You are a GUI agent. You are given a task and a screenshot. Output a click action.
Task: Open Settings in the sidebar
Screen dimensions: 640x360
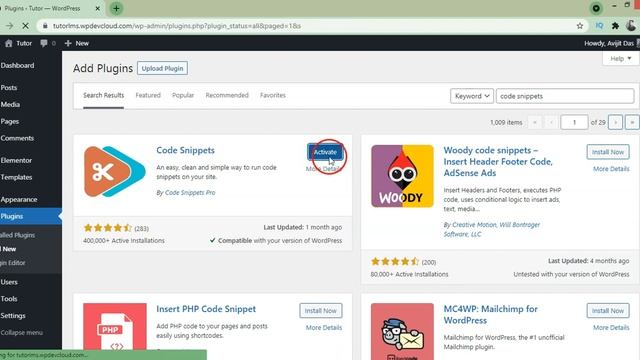pyautogui.click(x=13, y=316)
